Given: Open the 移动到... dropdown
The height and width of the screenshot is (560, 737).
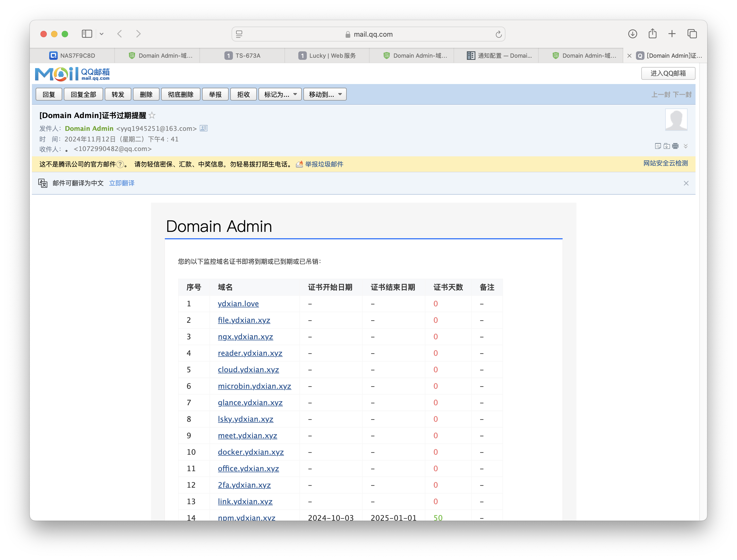Looking at the screenshot, I should coord(325,94).
